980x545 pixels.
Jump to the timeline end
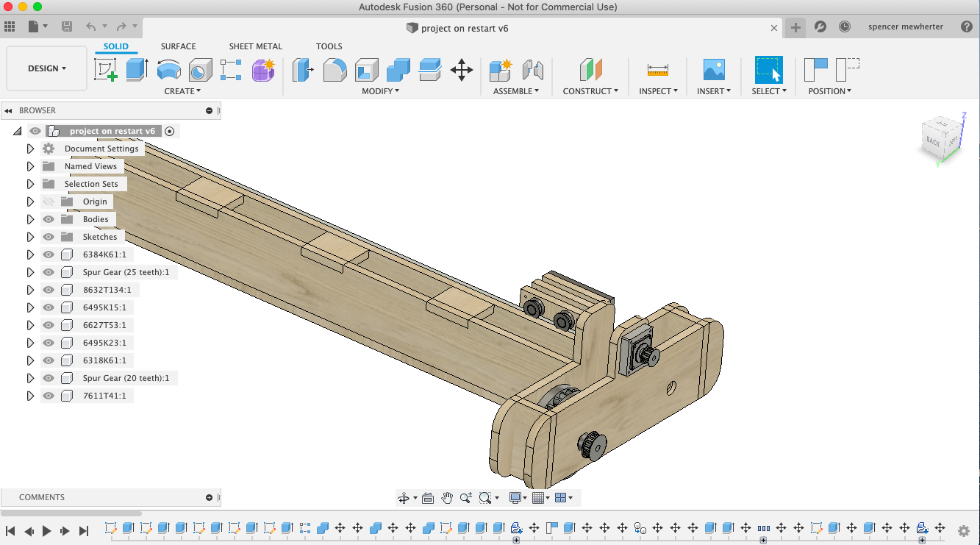click(84, 530)
